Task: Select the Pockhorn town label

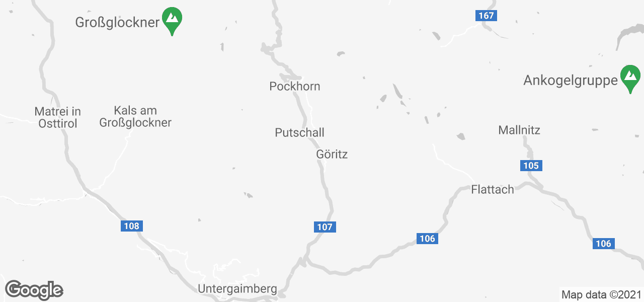Action: click(x=295, y=86)
